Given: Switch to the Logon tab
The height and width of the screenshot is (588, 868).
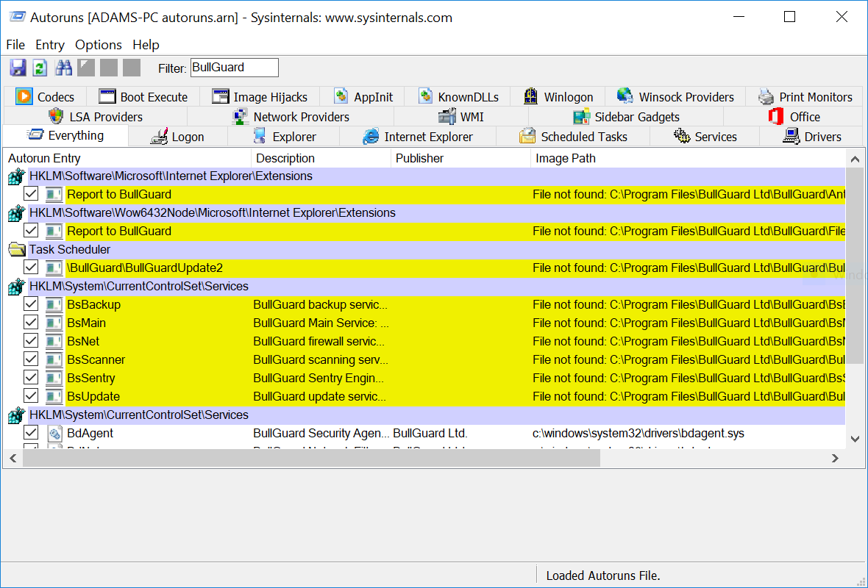Looking at the screenshot, I should pyautogui.click(x=178, y=137).
